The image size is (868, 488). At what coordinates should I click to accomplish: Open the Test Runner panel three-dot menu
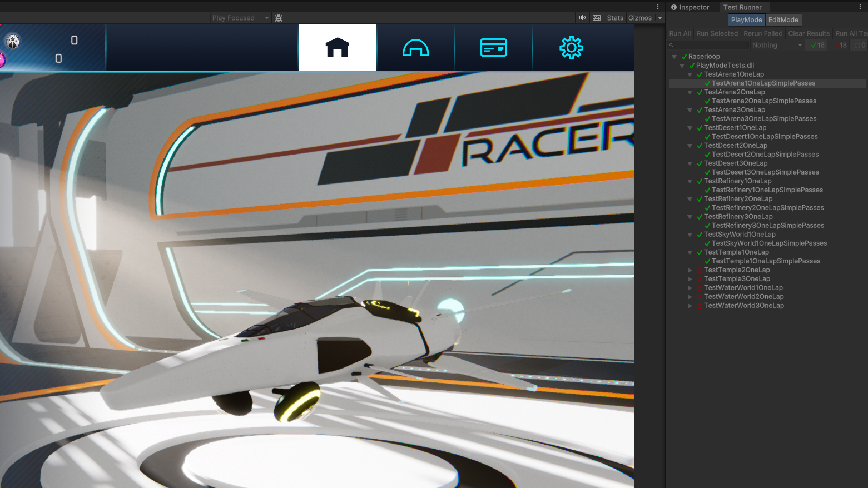coord(860,7)
